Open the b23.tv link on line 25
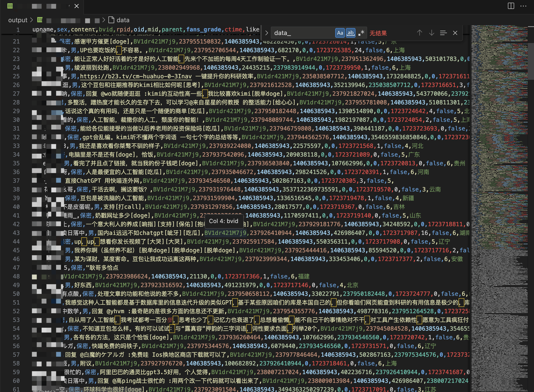The image size is (534, 392). (135, 76)
